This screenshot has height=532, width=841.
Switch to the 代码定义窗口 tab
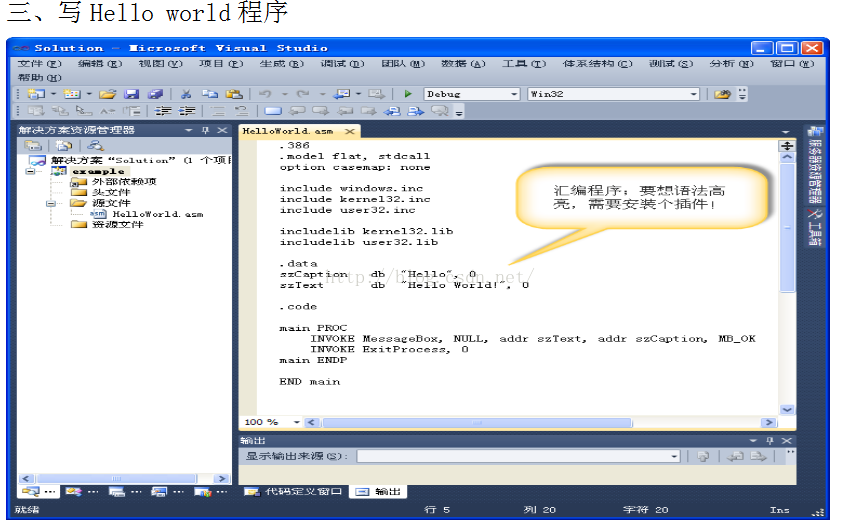point(294,492)
